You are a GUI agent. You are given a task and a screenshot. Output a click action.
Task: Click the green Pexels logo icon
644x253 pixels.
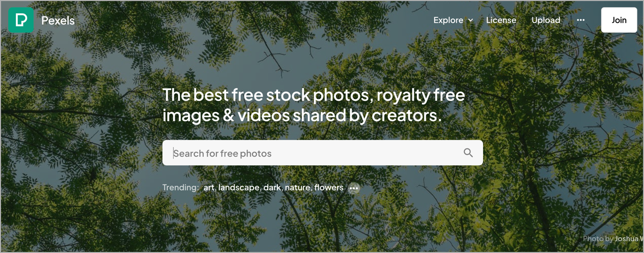(x=21, y=20)
